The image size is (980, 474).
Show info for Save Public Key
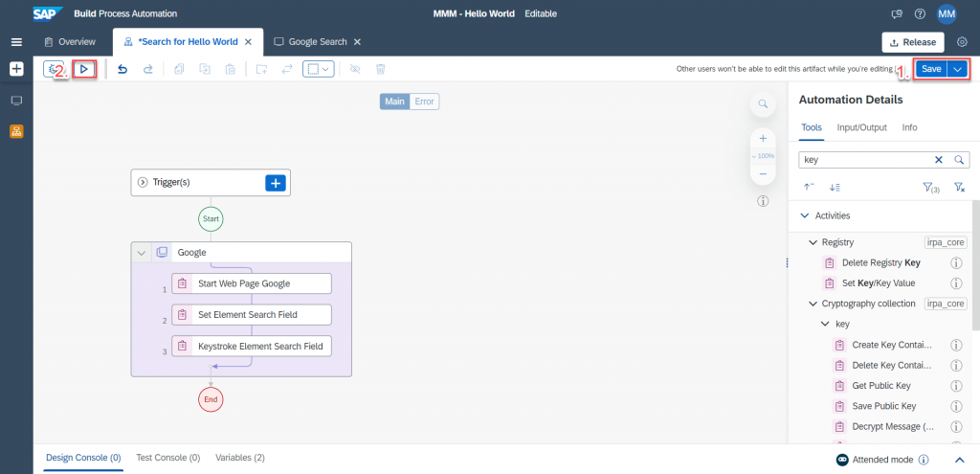956,406
